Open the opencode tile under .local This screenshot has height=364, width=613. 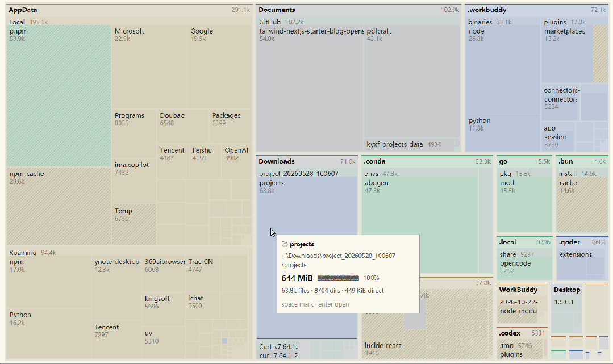pos(524,269)
